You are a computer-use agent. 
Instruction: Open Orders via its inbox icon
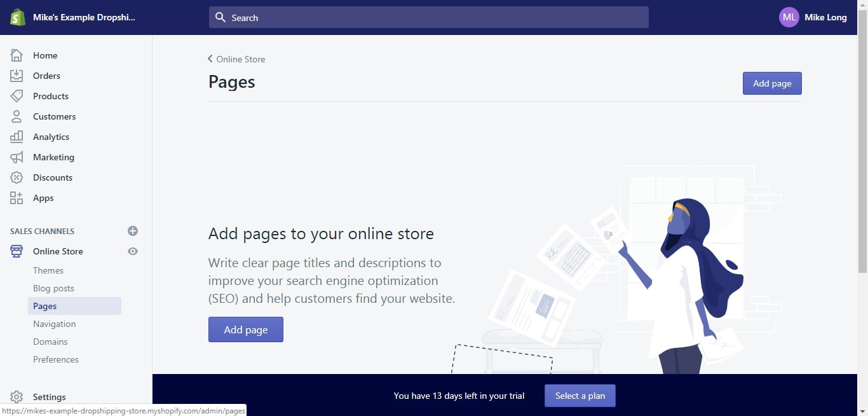[17, 76]
